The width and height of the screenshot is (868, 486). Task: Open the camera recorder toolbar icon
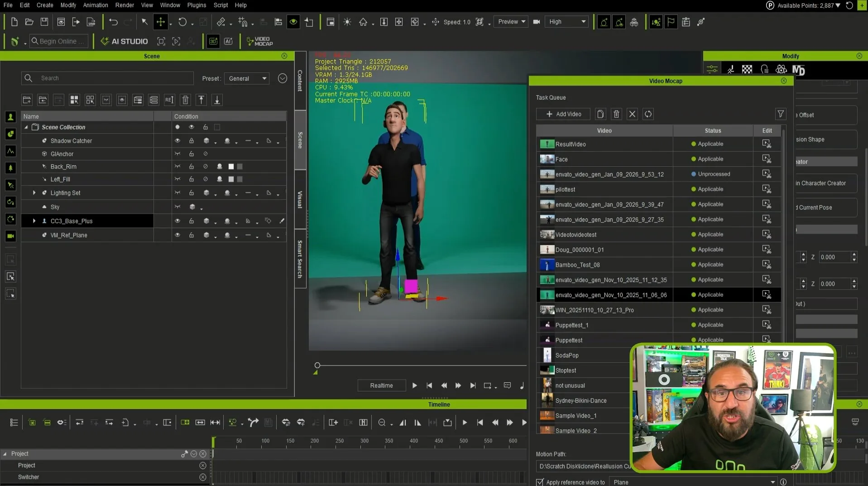[x=537, y=22]
